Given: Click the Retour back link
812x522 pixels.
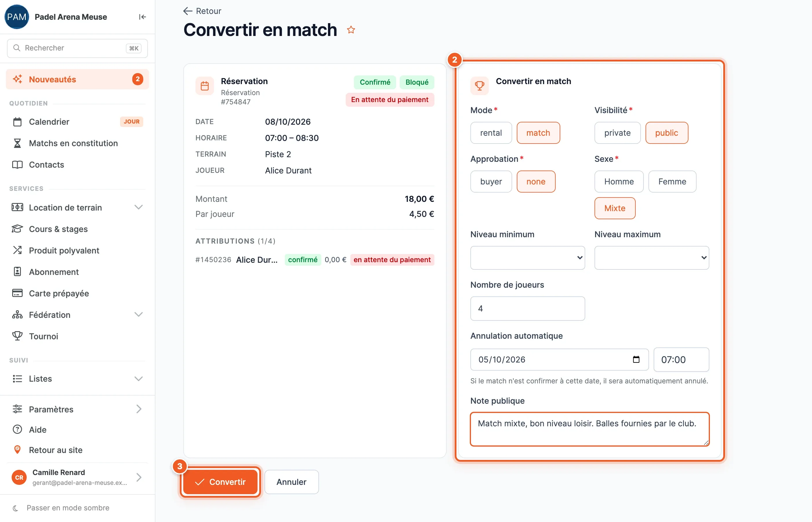Looking at the screenshot, I should tap(202, 11).
